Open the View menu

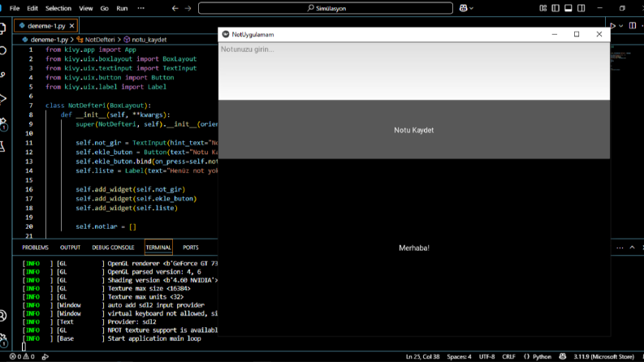86,8
